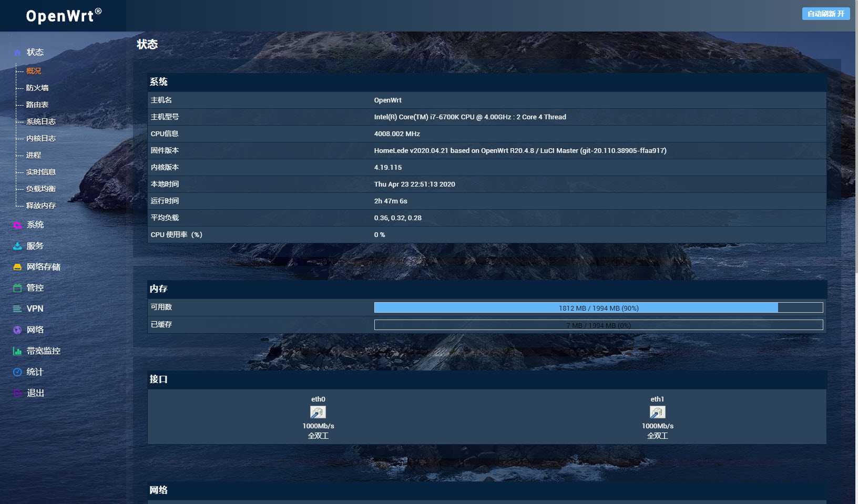858x504 pixels.
Task: Click the eth0 1000Mb/s speed text
Action: pyautogui.click(x=318, y=426)
